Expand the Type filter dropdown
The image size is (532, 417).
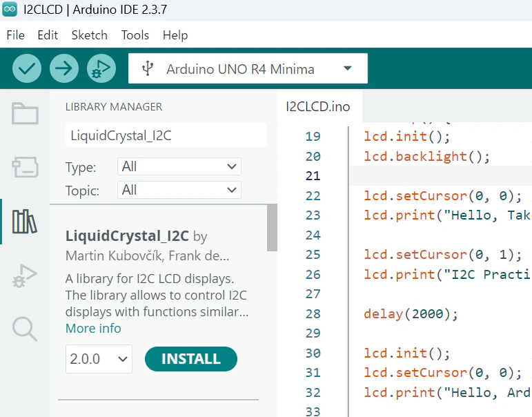[x=179, y=166]
